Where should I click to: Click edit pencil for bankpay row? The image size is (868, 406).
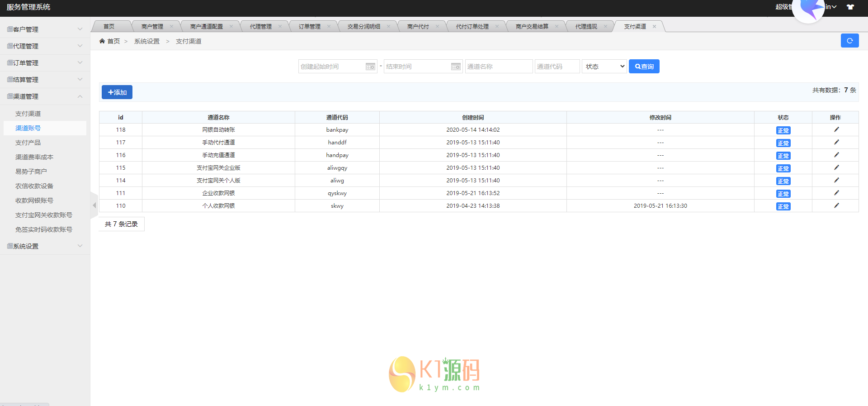(x=836, y=129)
